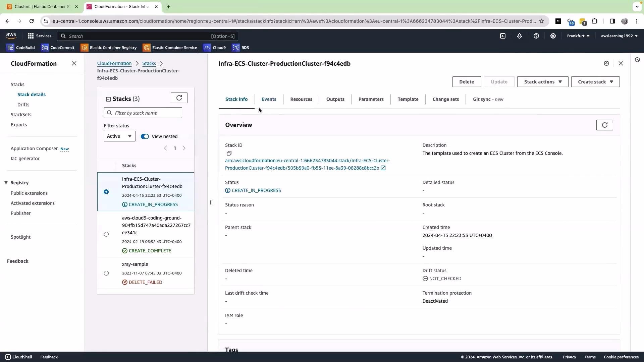Select the xray-sample stack radio
Viewport: 644px width, 362px height.
point(106,273)
